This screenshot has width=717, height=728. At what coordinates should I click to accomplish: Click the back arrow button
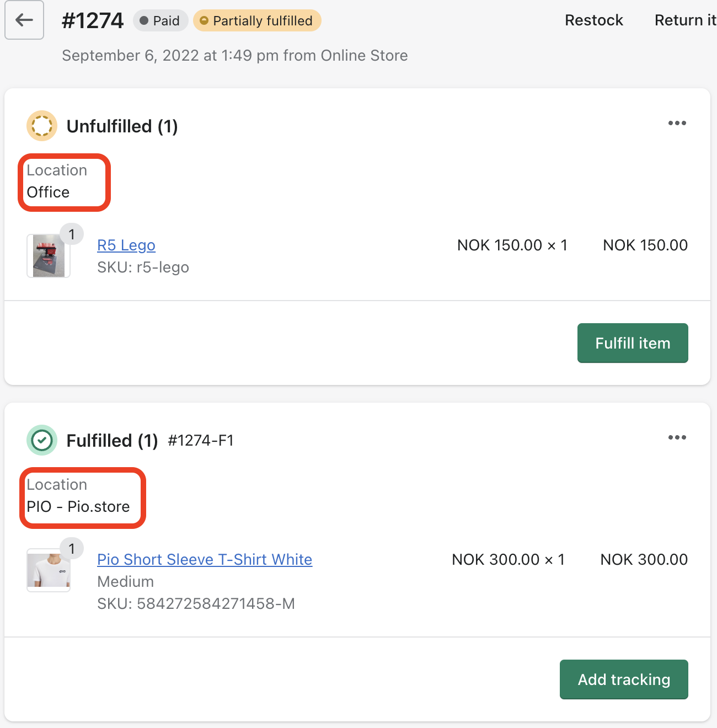pos(24,20)
